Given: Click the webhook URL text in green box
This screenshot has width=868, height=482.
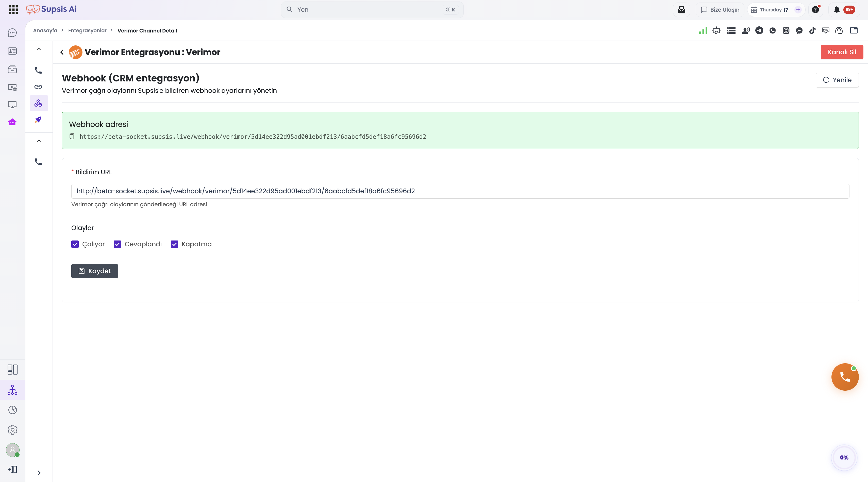Looking at the screenshot, I should tap(253, 137).
